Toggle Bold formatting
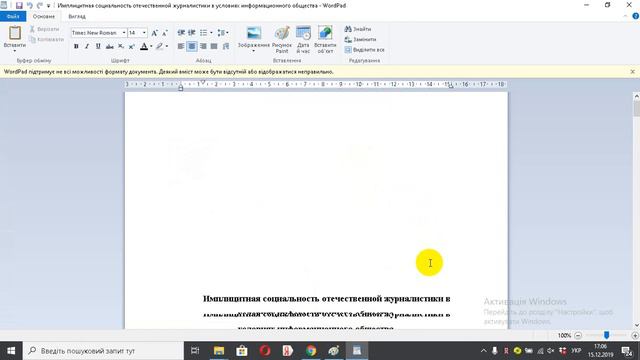Image resolution: width=640 pixels, height=360 pixels. click(x=76, y=47)
